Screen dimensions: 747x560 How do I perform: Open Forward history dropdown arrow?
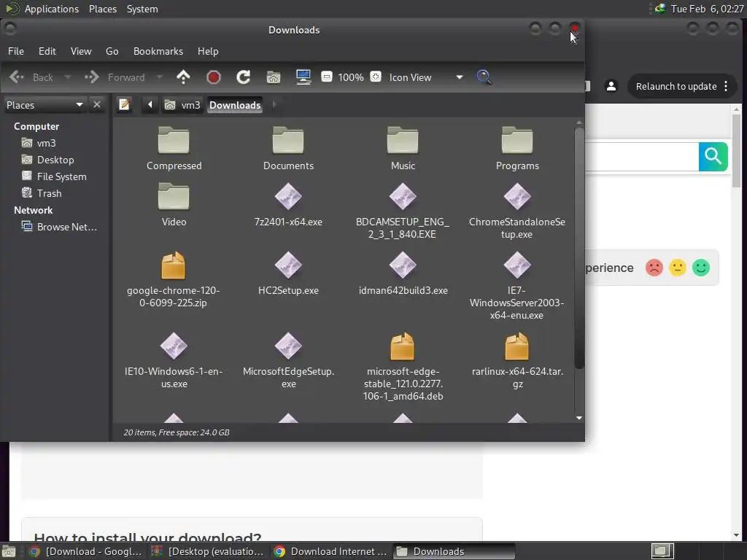pos(160,77)
